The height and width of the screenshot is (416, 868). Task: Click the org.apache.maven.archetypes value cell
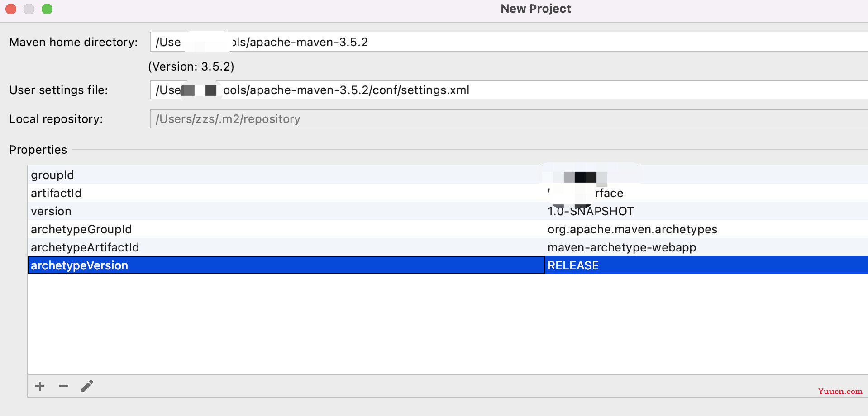click(632, 229)
